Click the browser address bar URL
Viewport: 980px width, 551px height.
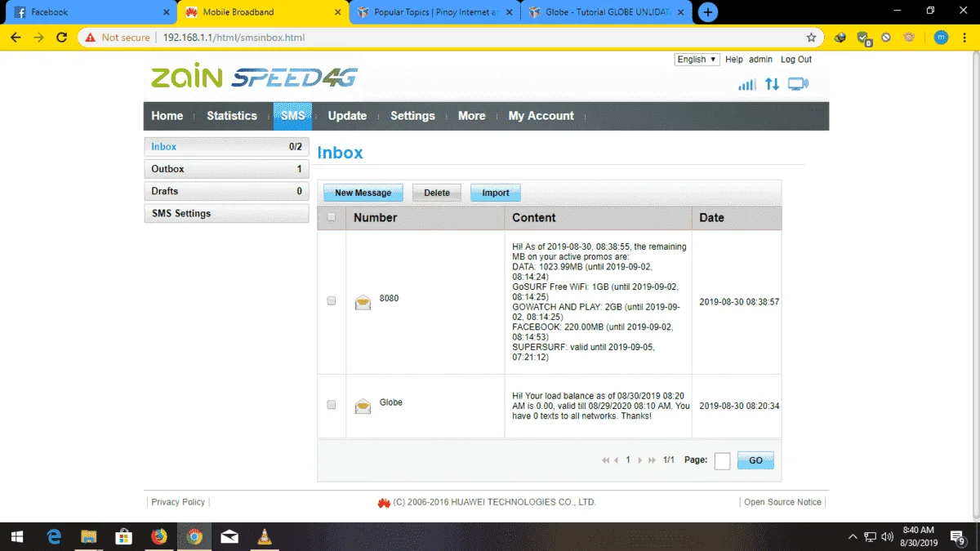234,38
